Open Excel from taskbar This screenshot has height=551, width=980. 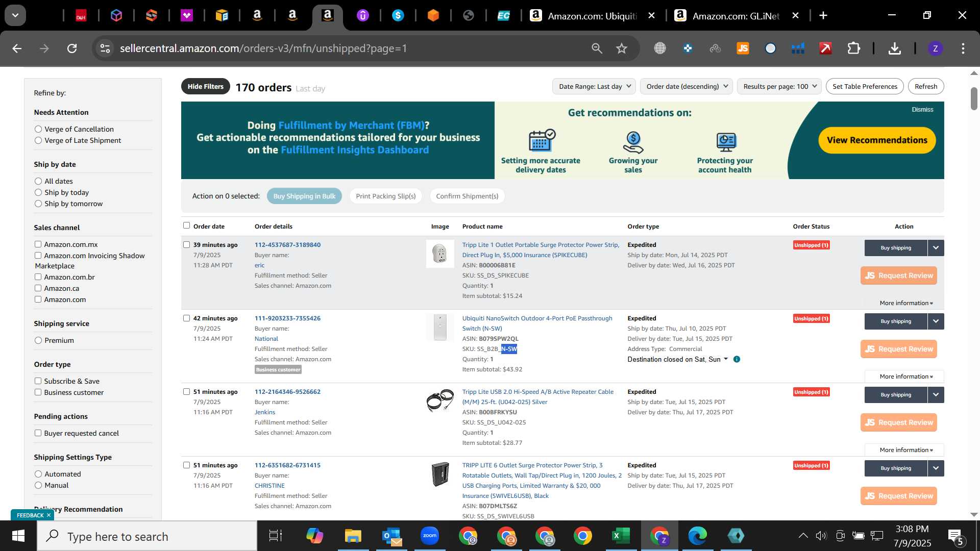pos(621,536)
